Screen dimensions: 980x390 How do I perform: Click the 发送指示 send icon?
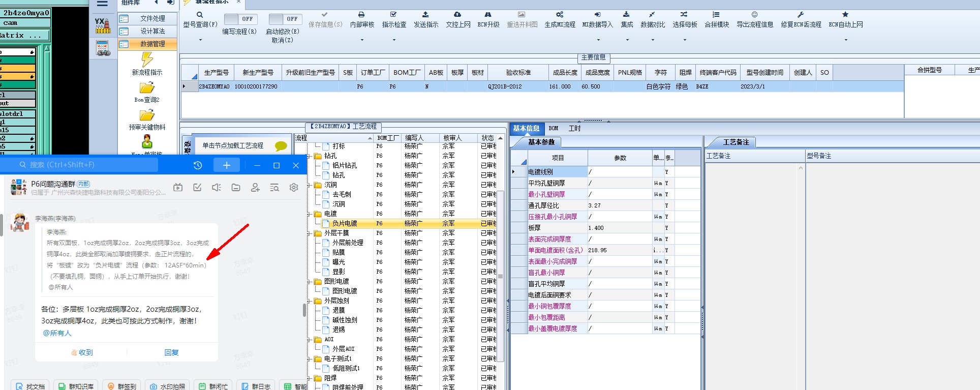pos(425,15)
